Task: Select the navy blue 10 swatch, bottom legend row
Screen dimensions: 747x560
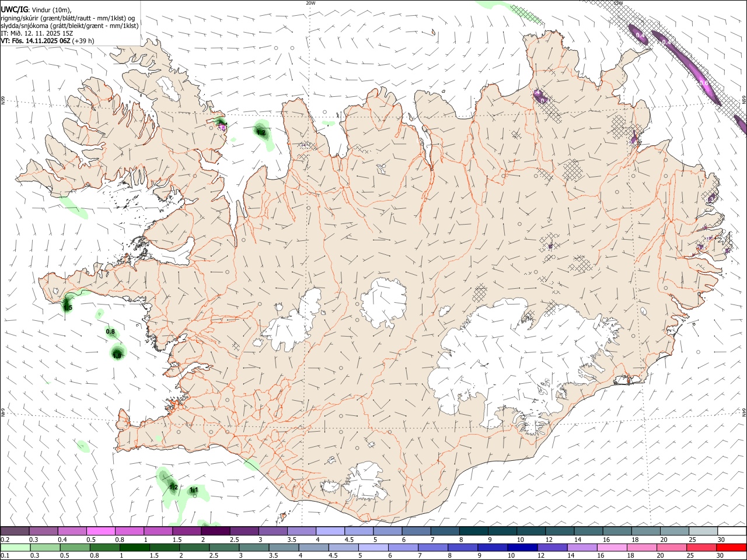Action: [522, 548]
